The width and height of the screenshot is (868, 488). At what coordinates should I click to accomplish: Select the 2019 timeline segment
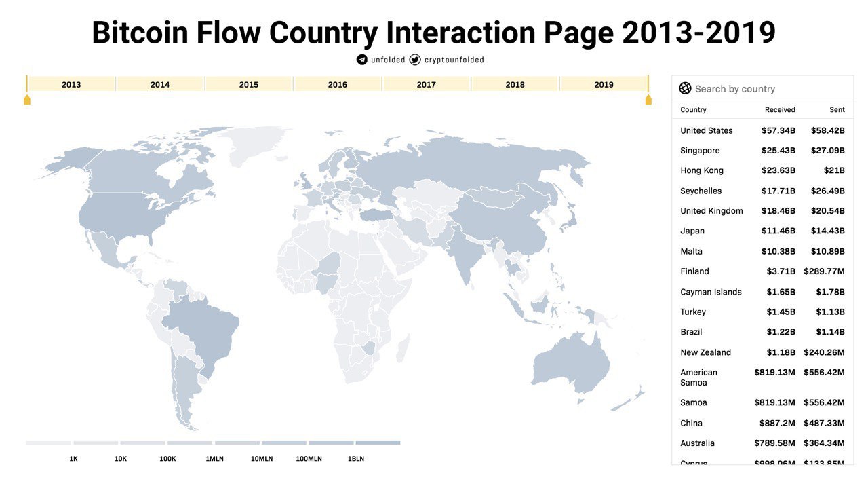pos(604,84)
